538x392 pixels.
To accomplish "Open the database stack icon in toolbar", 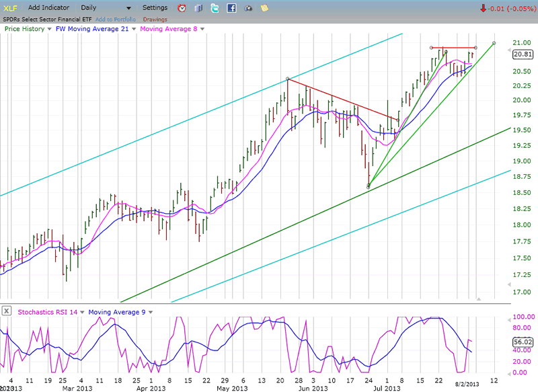I will 198,8.
